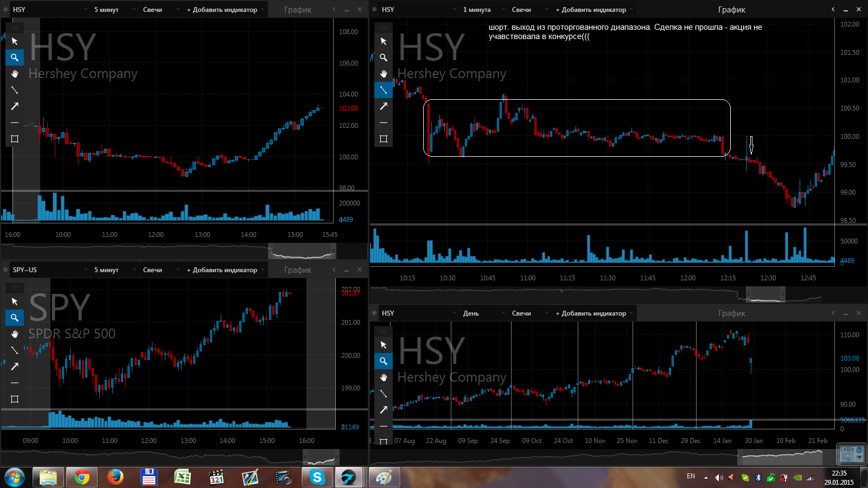
Task: Click the short-trade text note on HSY 1-minute chart
Action: point(625,31)
